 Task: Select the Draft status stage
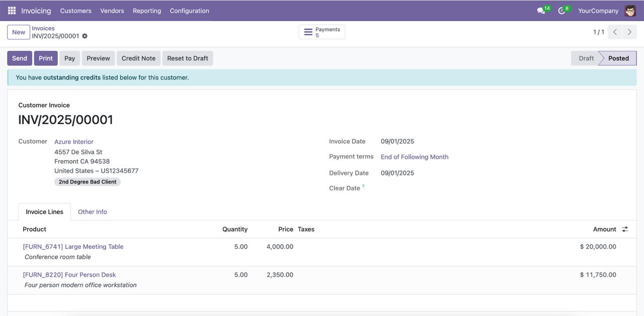[x=586, y=58]
